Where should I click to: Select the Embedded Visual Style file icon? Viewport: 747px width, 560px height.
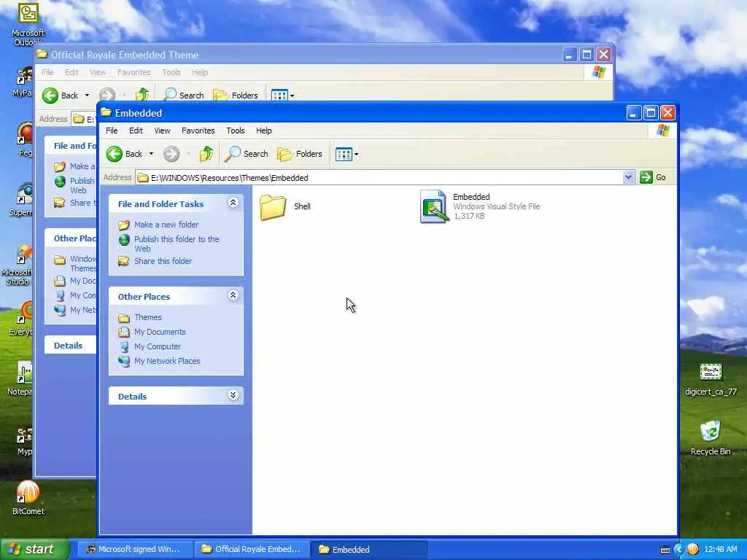click(x=433, y=206)
